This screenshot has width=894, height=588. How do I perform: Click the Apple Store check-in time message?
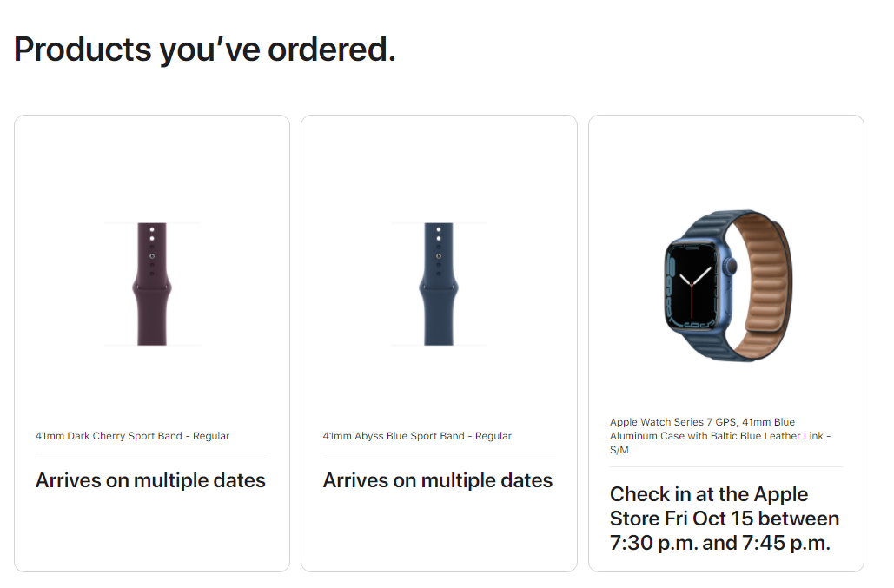(x=725, y=519)
